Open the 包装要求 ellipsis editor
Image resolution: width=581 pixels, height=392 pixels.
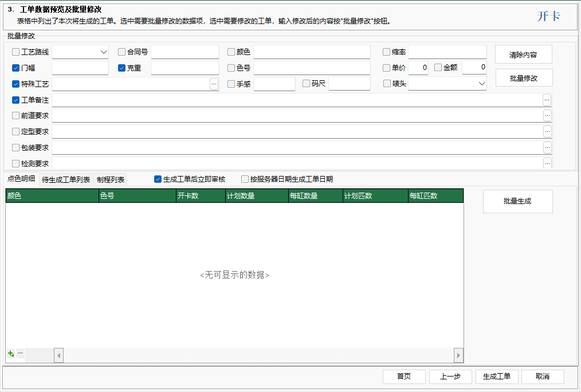point(547,147)
